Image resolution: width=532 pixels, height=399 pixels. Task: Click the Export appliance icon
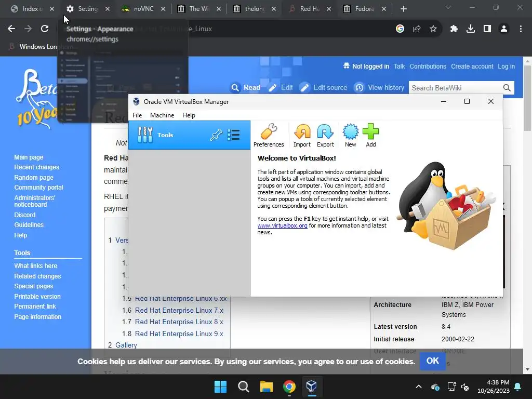(x=325, y=135)
